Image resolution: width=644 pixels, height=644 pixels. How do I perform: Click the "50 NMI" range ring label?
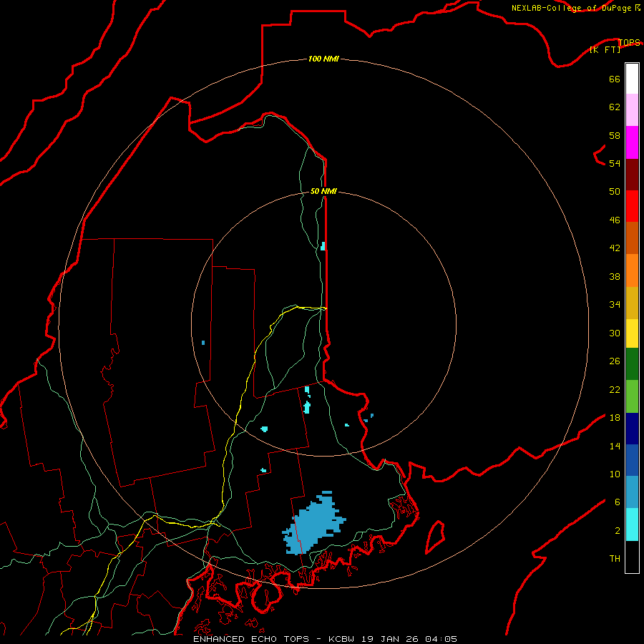[x=323, y=191]
